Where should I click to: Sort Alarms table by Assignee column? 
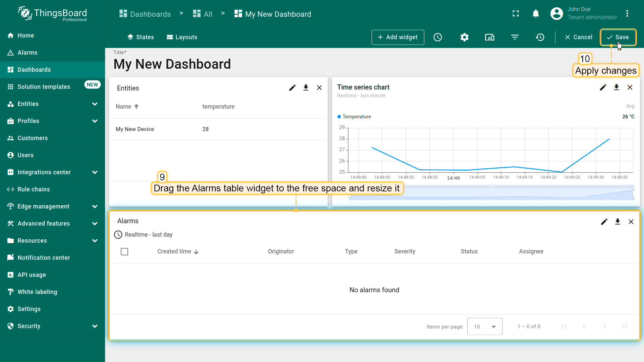pos(531,251)
